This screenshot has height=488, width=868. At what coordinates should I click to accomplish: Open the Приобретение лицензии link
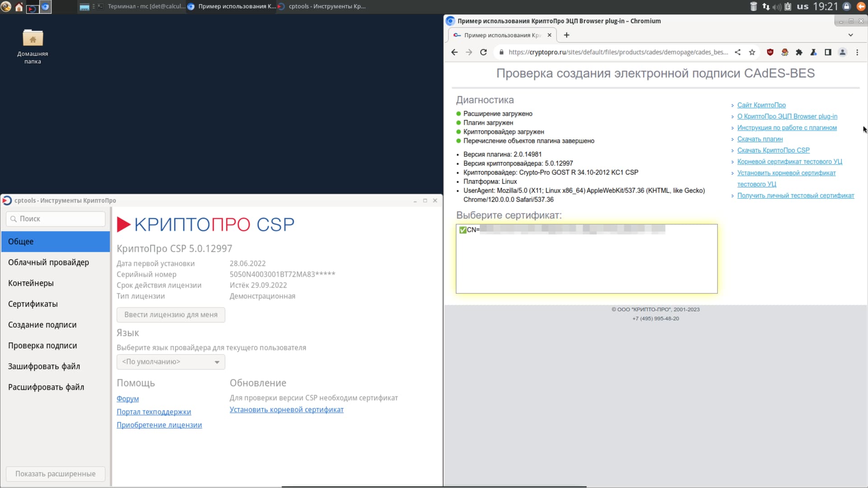pos(159,425)
